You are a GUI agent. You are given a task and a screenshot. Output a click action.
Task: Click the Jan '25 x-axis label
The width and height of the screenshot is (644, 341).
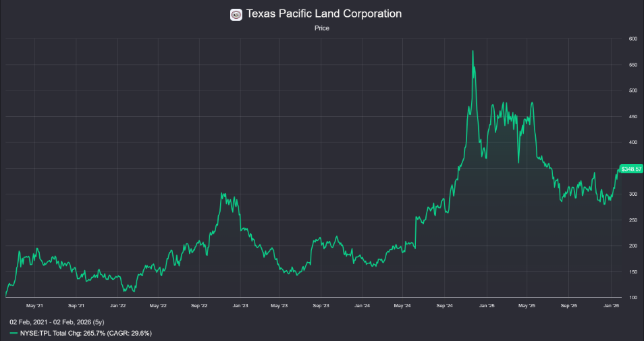487,306
